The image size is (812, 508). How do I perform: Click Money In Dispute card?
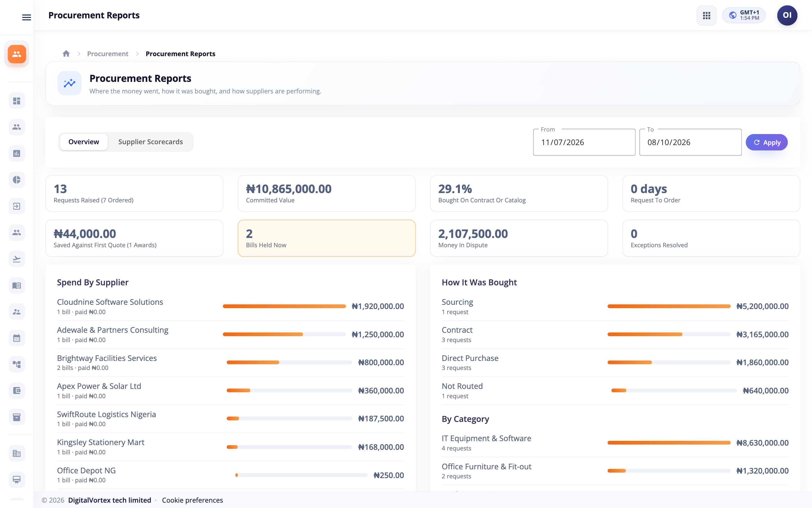click(x=519, y=238)
